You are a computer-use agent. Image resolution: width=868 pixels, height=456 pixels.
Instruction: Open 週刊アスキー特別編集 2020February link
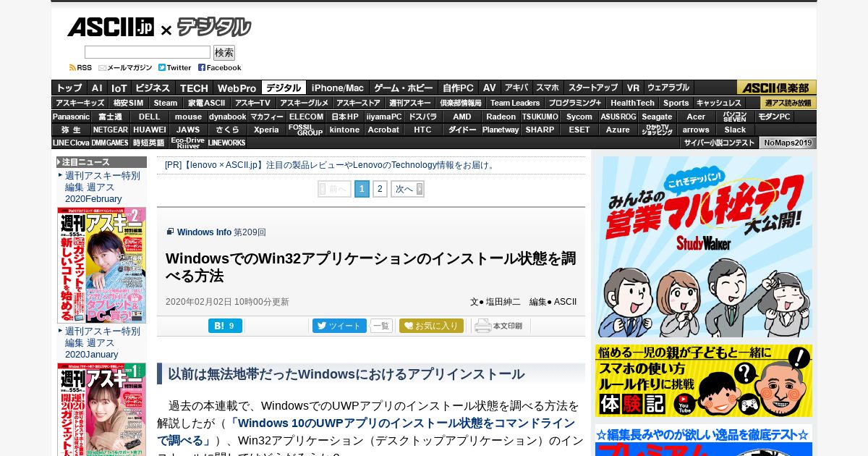102,187
